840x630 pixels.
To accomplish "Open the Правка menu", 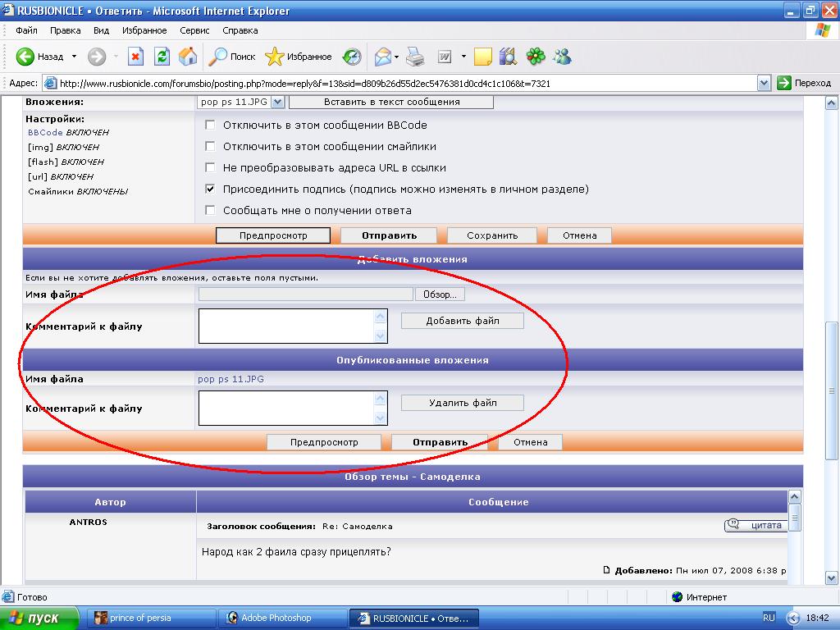I will tap(66, 30).
